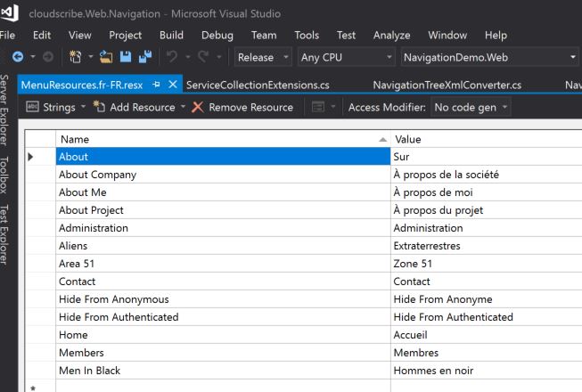Pin the MenuResources.fr-FR.resx tab
582x392 pixels.
[x=156, y=85]
